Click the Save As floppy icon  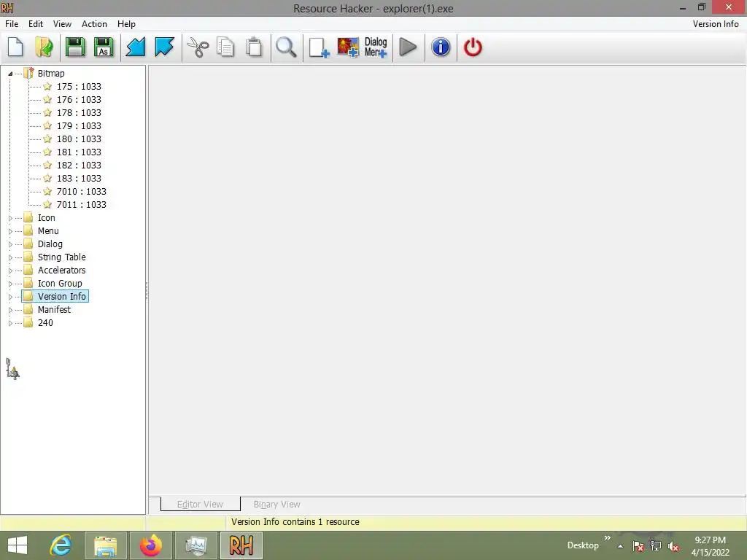104,47
